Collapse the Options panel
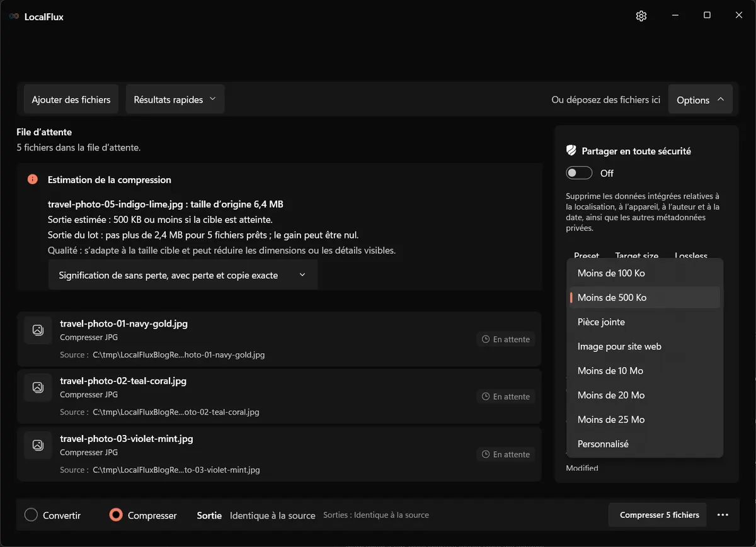 (x=700, y=100)
